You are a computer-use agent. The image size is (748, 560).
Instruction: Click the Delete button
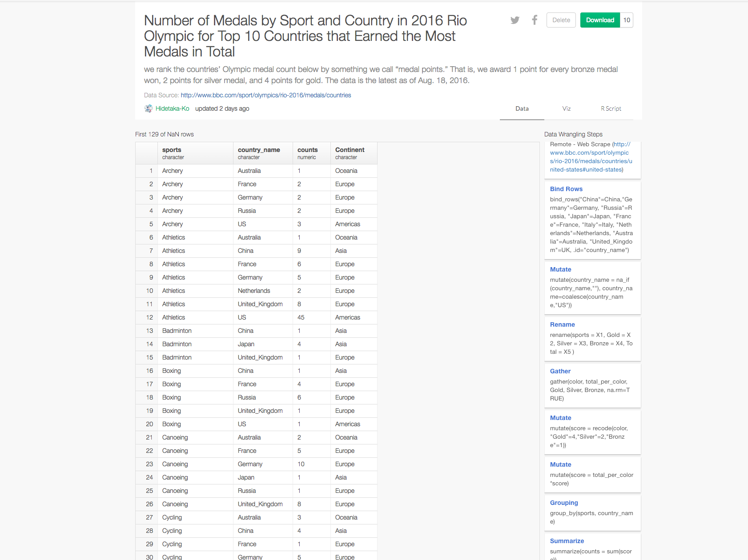tap(561, 20)
